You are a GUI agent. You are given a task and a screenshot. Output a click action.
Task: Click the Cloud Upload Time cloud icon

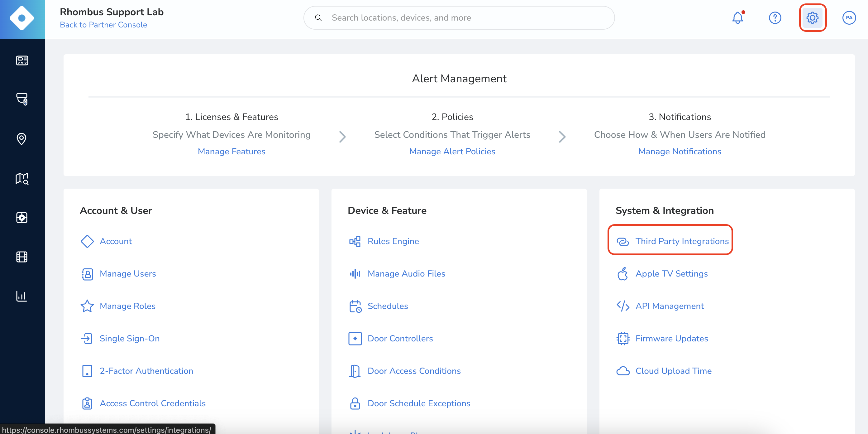(x=623, y=371)
